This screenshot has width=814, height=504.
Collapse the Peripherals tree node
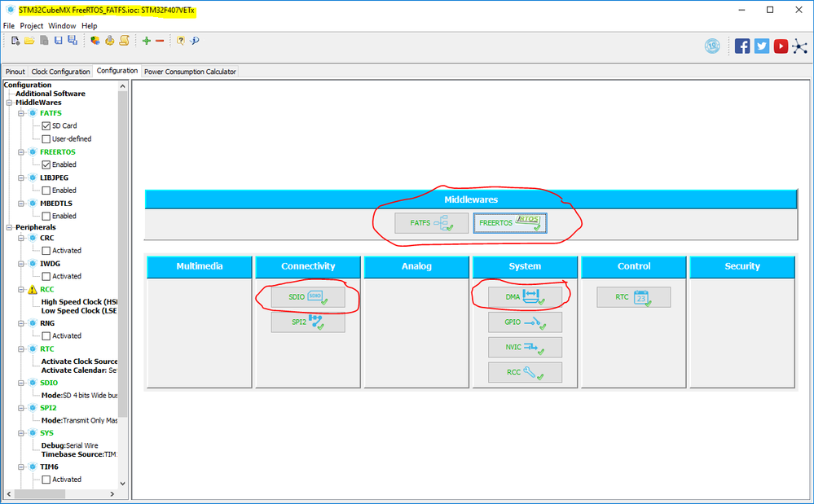point(9,228)
